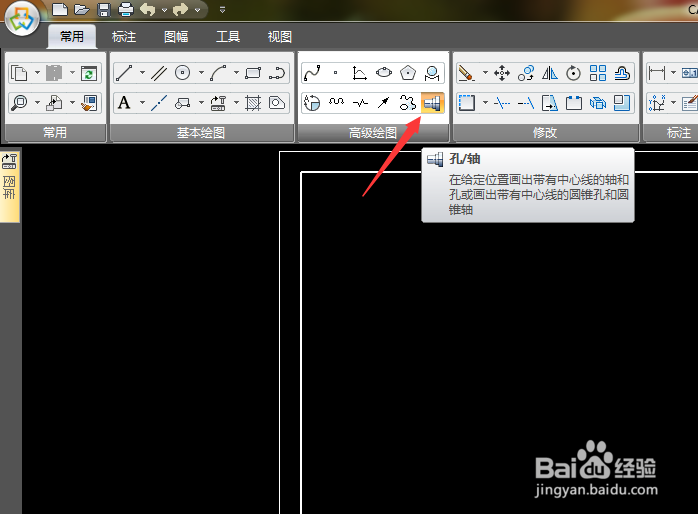Select the highlighted 孔/轴 hole-shaft tool
Viewport: 698px width, 514px height.
pos(432,103)
